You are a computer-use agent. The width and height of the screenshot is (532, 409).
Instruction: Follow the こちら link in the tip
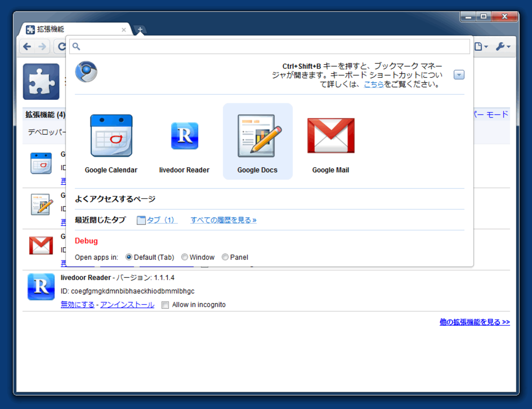coord(374,84)
